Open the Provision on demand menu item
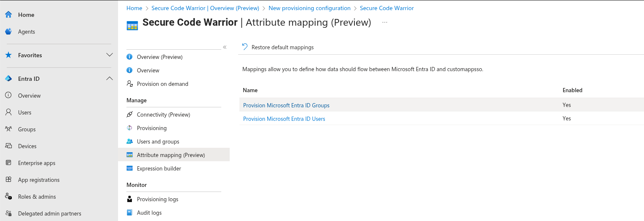The height and width of the screenshot is (221, 644). 162,84
